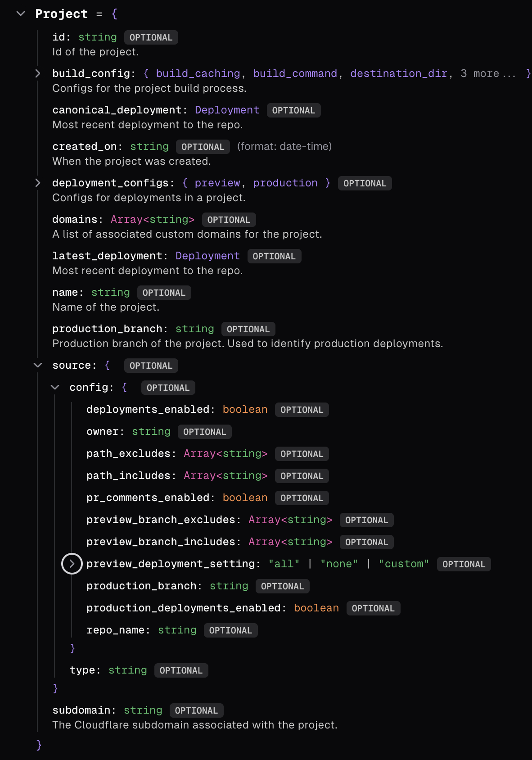Collapse the source property chevron
This screenshot has height=760, width=532.
tap(38, 365)
